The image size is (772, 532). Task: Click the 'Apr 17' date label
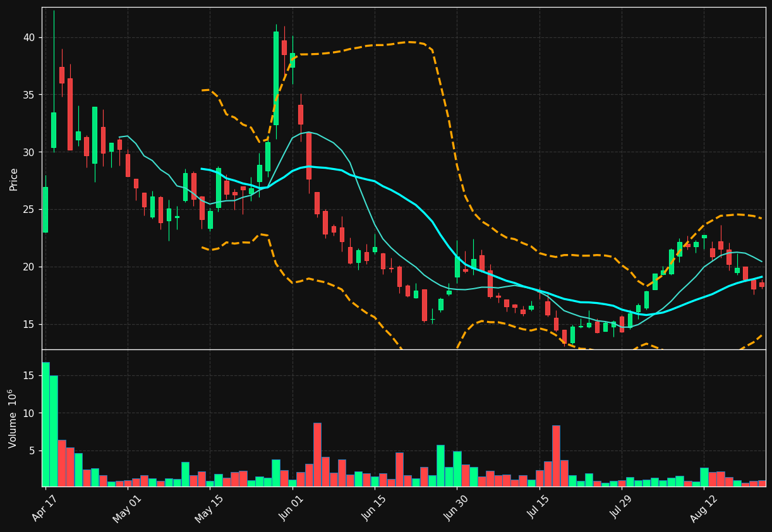pyautogui.click(x=44, y=507)
